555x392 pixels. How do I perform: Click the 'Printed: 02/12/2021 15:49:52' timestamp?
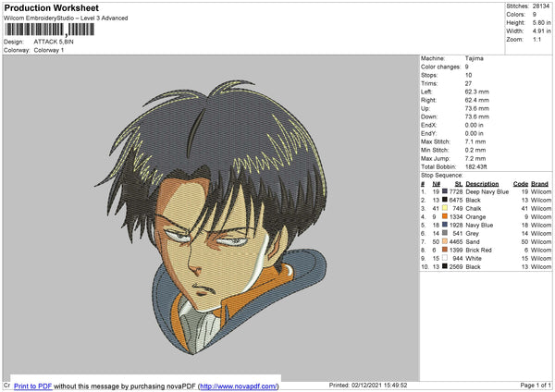368,386
